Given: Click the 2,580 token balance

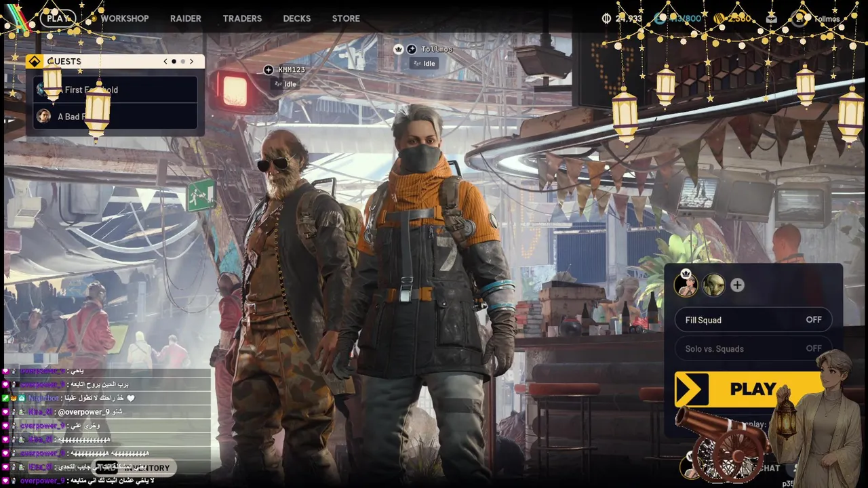Looking at the screenshot, I should click(x=739, y=18).
